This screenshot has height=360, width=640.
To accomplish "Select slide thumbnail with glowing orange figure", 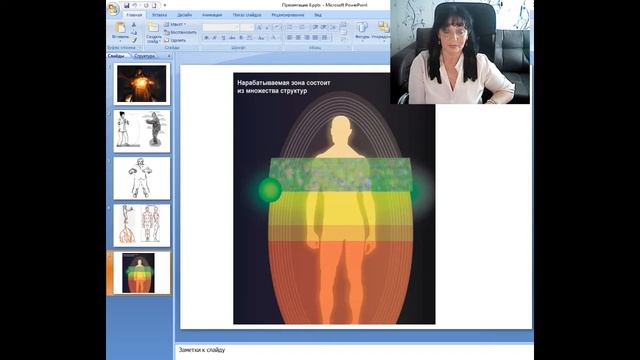I will (x=142, y=84).
